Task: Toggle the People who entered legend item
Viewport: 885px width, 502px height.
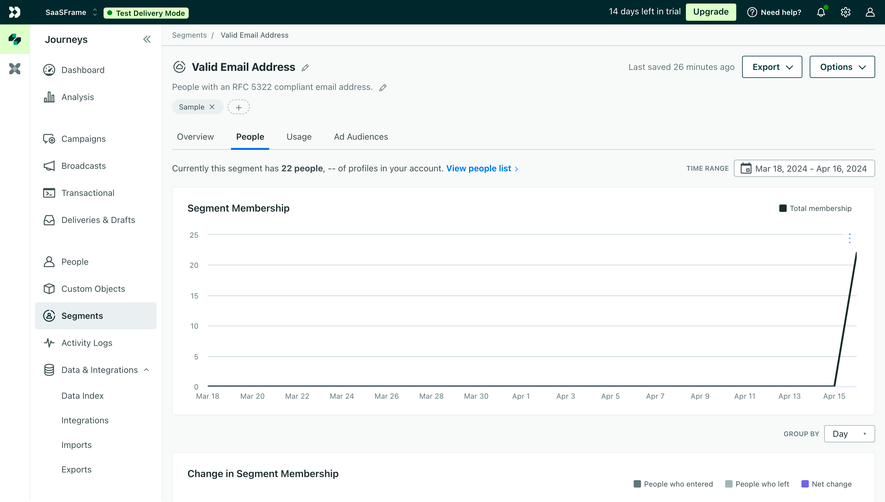Action: tap(673, 484)
